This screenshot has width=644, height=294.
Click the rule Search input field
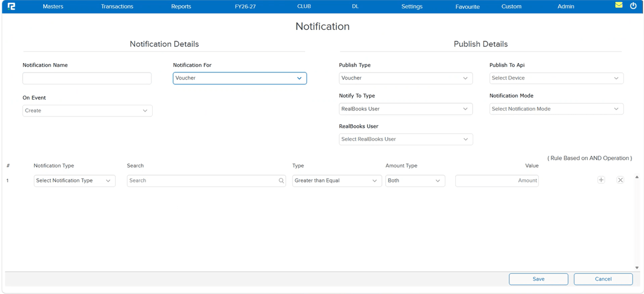coord(206,181)
